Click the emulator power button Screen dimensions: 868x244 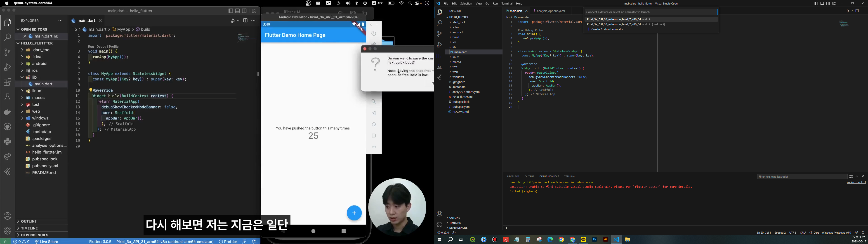point(374,33)
